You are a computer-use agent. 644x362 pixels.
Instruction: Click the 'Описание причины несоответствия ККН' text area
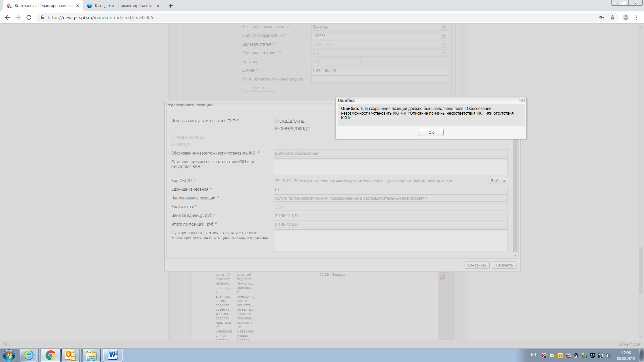(390, 167)
